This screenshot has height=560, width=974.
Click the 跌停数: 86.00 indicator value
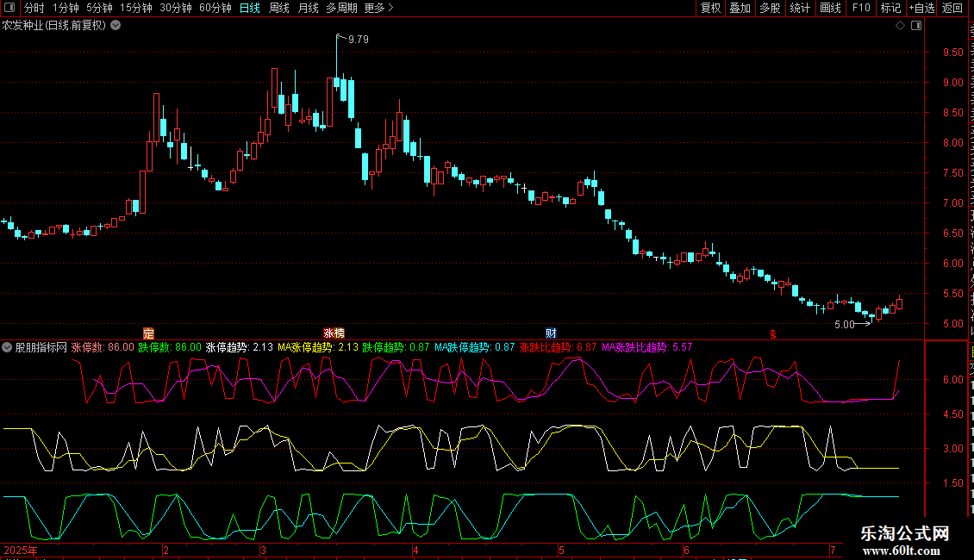(170, 347)
